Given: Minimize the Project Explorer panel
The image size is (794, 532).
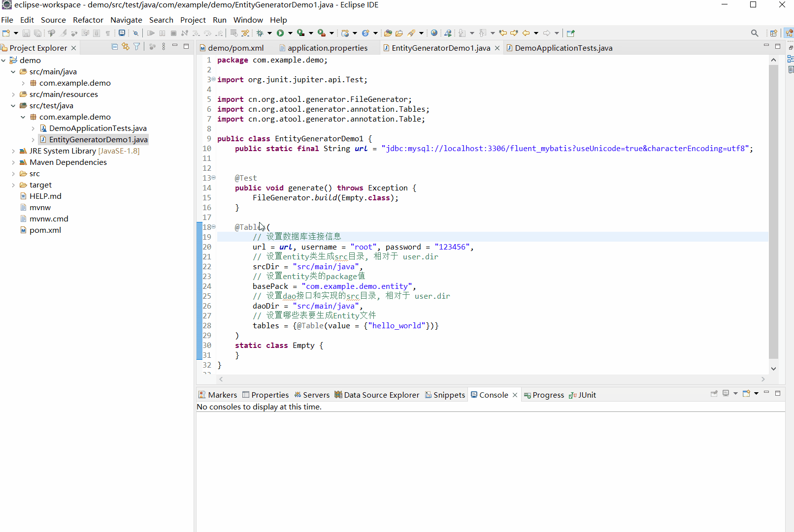Looking at the screenshot, I should (x=175, y=46).
